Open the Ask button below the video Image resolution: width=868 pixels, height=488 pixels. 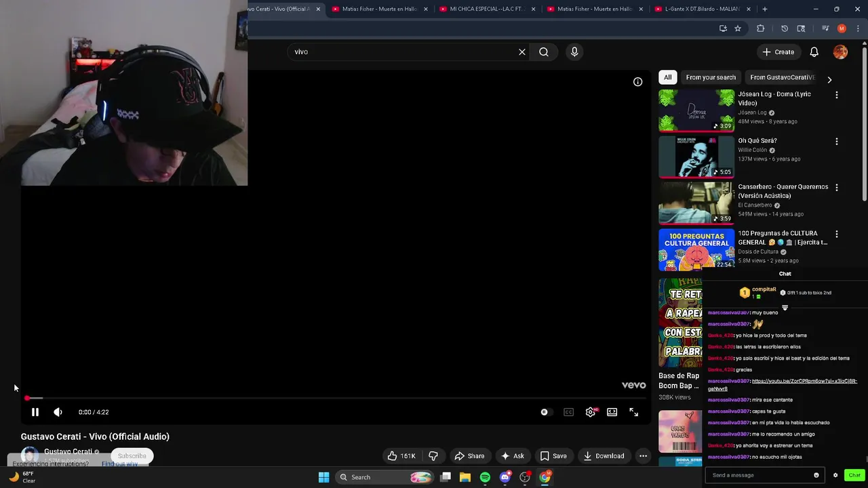[x=513, y=456]
